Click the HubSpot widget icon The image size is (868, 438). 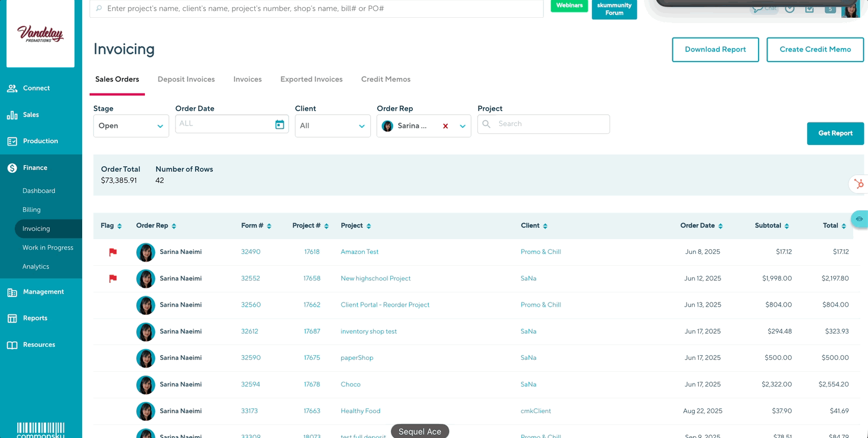click(x=859, y=184)
